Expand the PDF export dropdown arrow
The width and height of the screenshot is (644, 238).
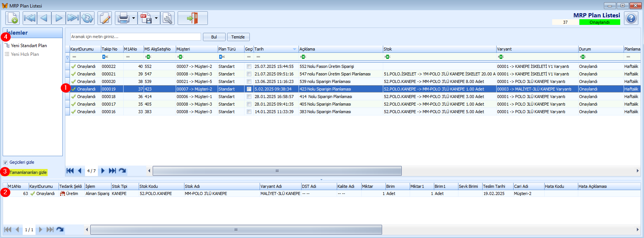point(156,18)
